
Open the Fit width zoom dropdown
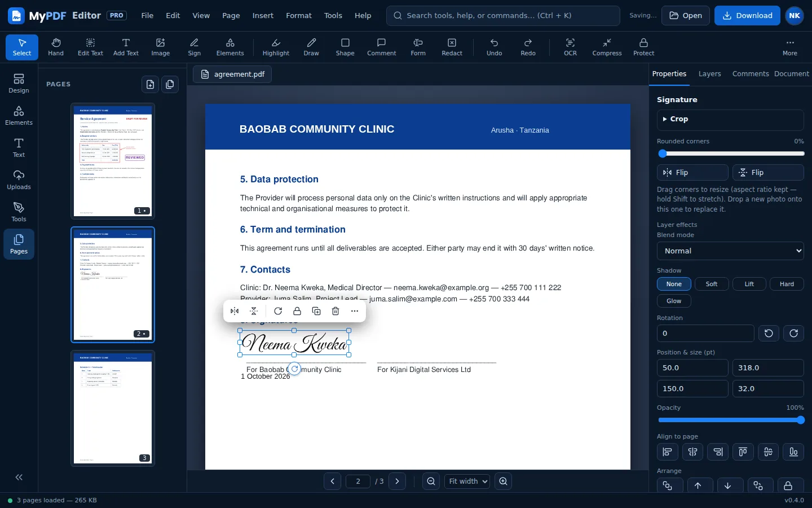click(467, 481)
